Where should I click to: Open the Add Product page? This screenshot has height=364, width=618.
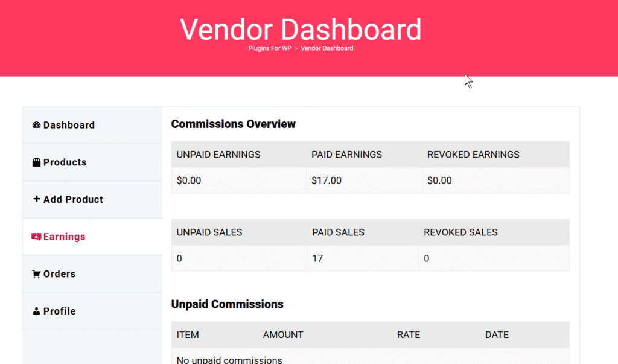(73, 199)
